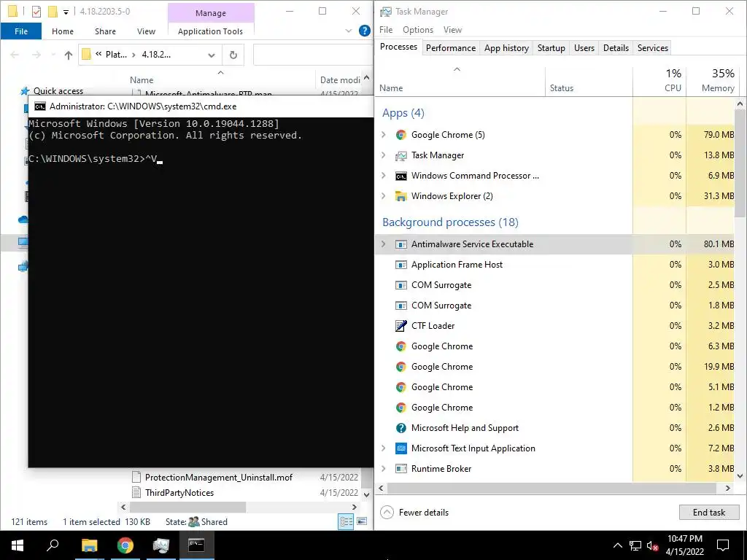Switch Explorer to large icons view
This screenshot has width=747, height=560.
(362, 521)
